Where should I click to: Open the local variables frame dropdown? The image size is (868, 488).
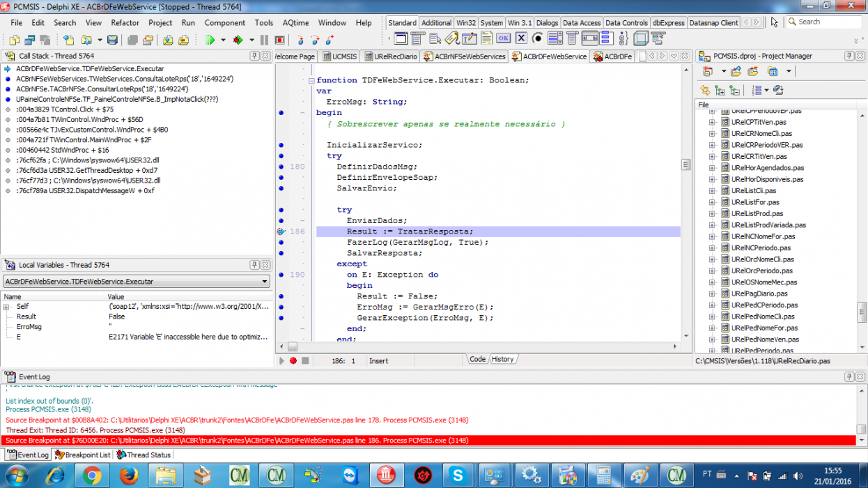pyautogui.click(x=265, y=282)
